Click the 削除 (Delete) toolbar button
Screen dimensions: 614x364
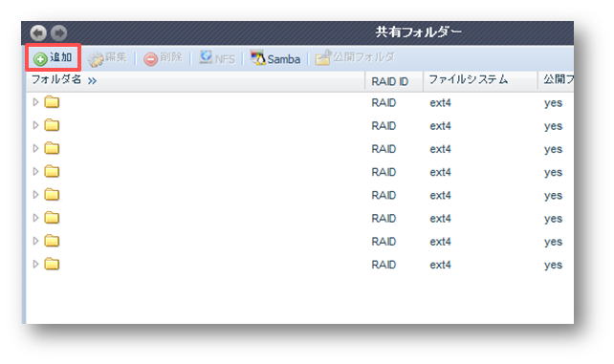[163, 58]
